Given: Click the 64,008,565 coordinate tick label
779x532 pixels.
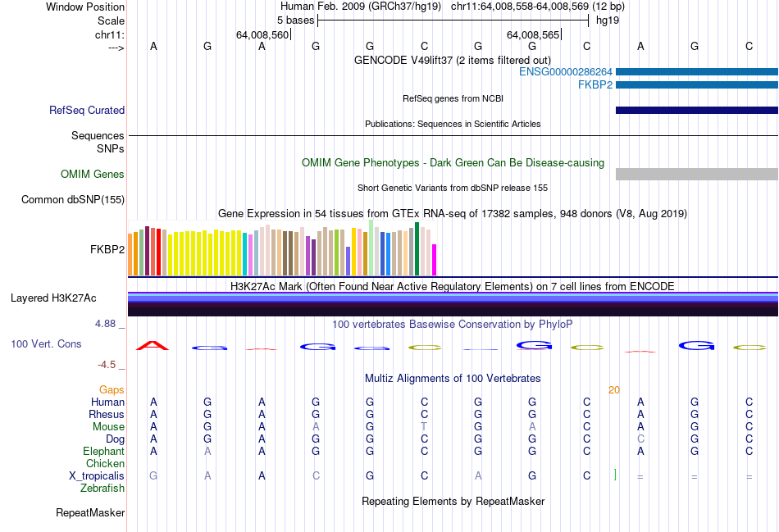Looking at the screenshot, I should click(533, 34).
